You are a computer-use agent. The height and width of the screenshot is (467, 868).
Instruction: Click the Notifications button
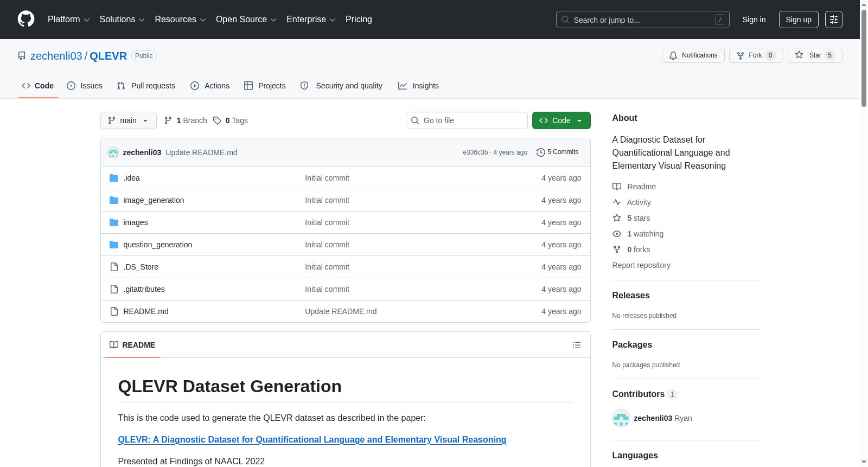click(693, 55)
